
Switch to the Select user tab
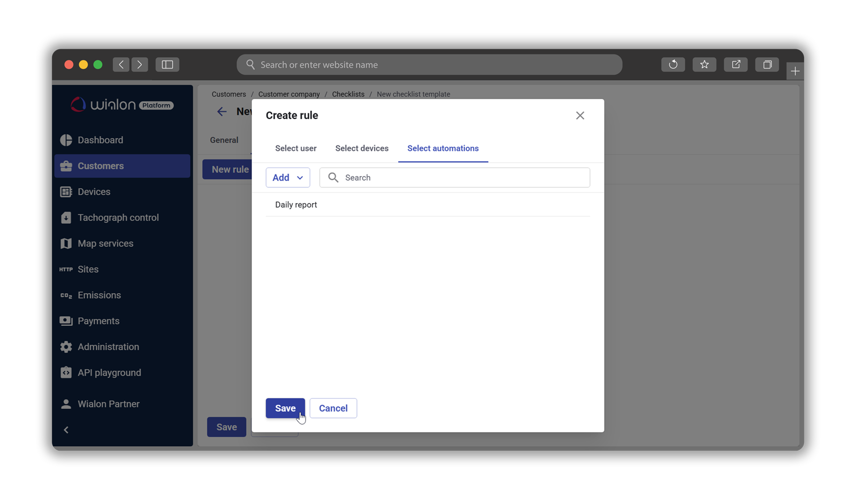pos(296,149)
